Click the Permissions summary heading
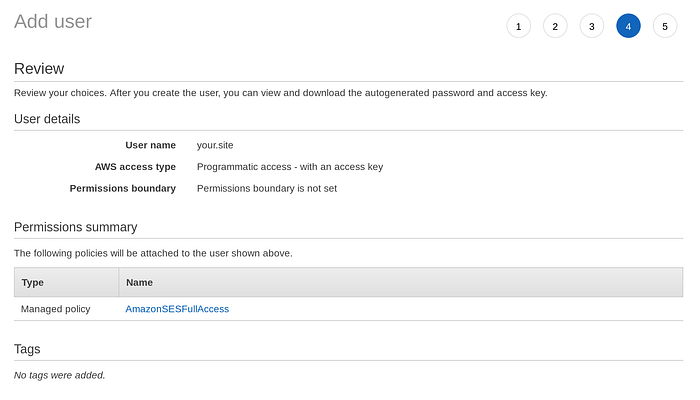 pos(76,227)
